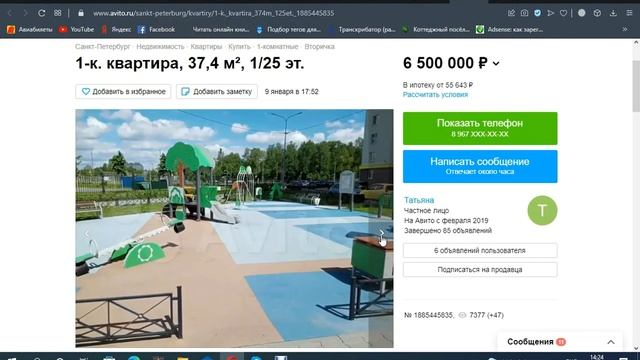Screen dimensions: 640x360
Task: Click the edit/snapshot markup icon in address bar
Action: coord(511,13)
